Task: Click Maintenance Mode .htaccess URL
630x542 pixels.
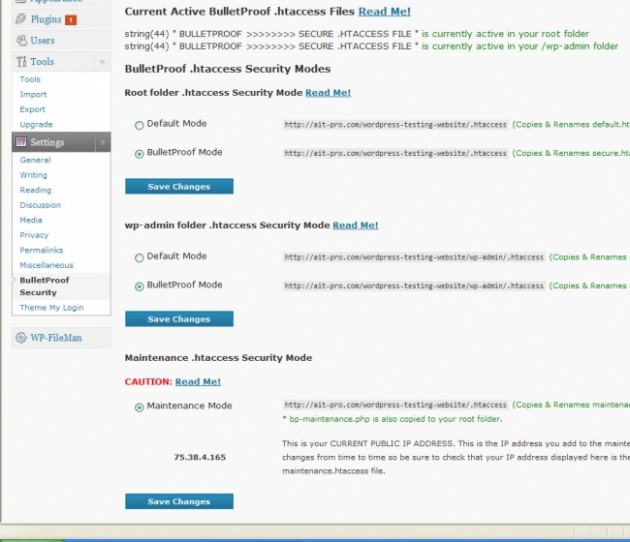Action: coord(395,405)
